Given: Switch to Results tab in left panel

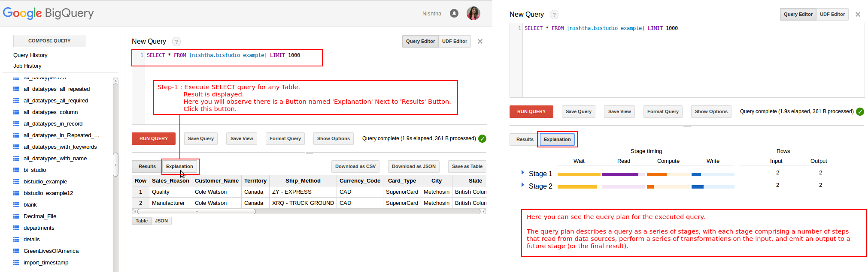Looking at the screenshot, I should (x=147, y=166).
